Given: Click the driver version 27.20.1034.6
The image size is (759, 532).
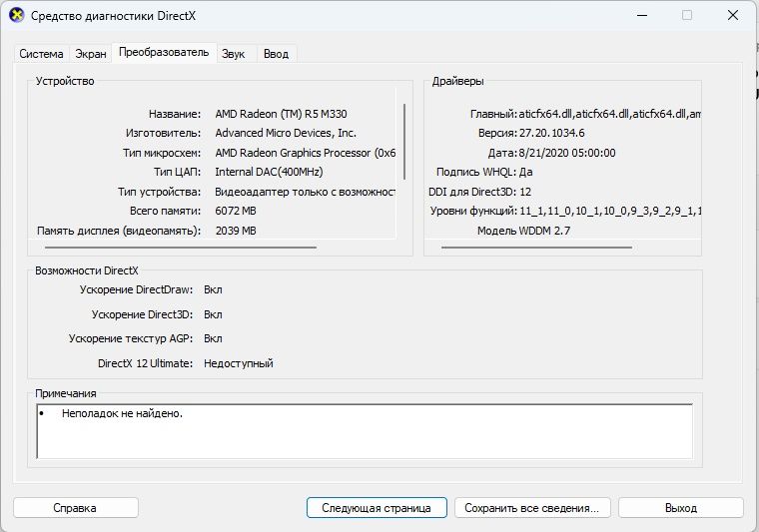Looking at the screenshot, I should [x=552, y=133].
